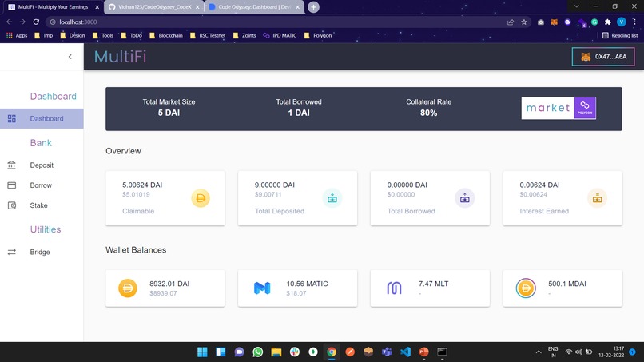Click the card icon beside Borrow
Screen dimensions: 644x362
coord(11,185)
